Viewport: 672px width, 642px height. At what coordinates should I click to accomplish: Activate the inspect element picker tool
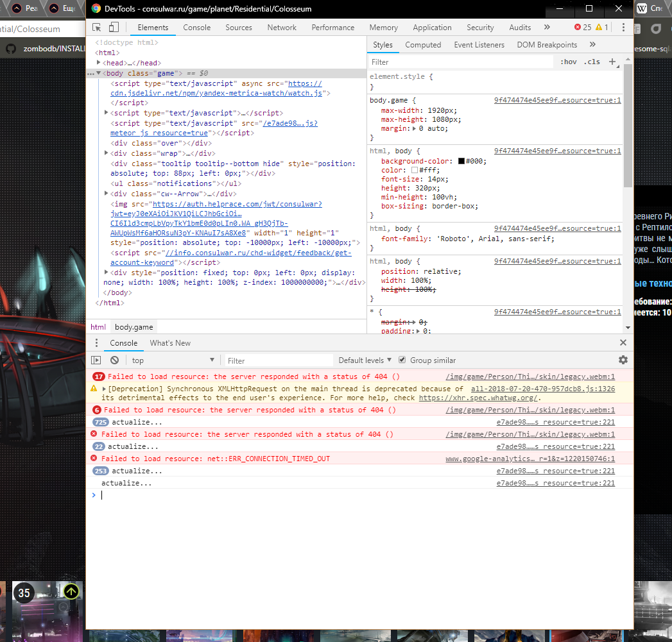coord(97,28)
